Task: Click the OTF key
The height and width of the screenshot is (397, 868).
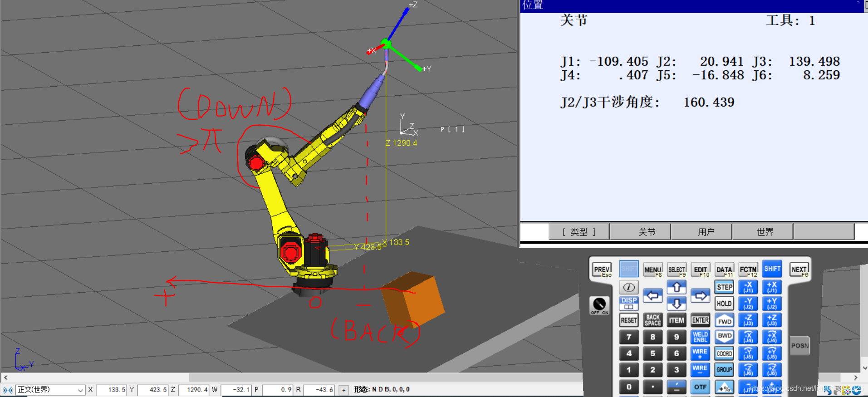Action: click(700, 387)
